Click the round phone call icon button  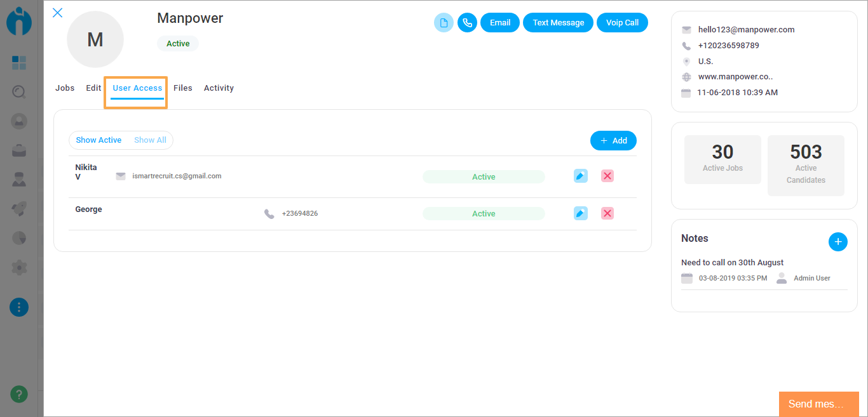click(x=467, y=23)
